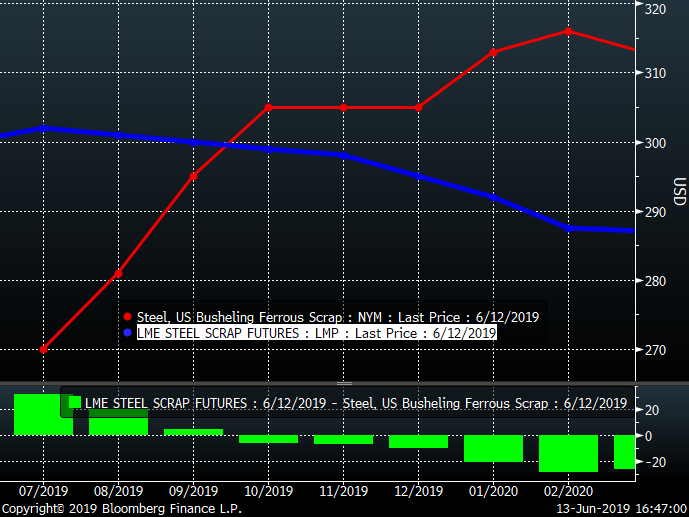The width and height of the screenshot is (689, 517).
Task: Select the red data point at 07/2019
Action: [x=43, y=349]
